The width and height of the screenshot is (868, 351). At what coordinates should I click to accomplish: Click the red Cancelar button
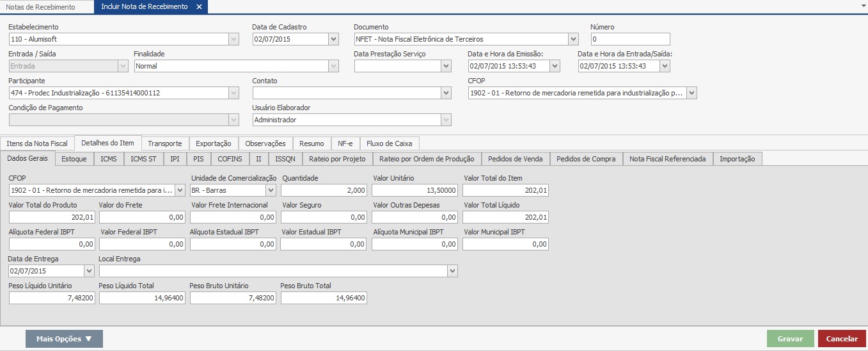[x=841, y=339]
